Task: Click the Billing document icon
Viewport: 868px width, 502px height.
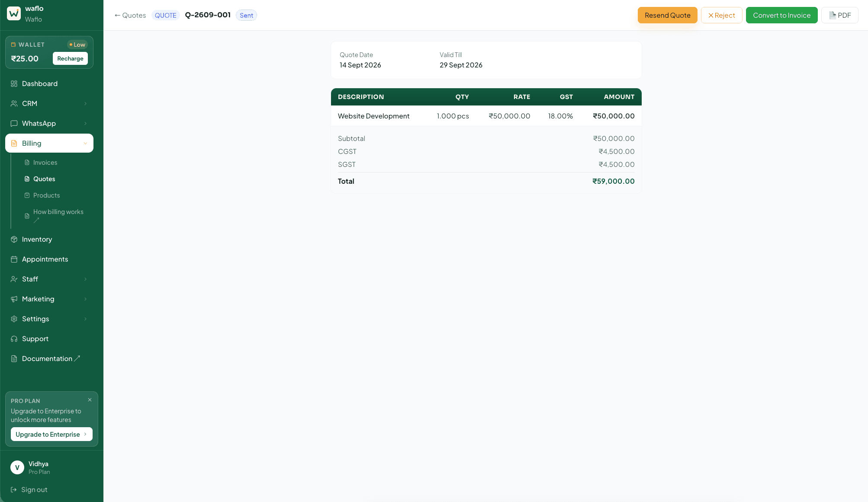Action: (x=14, y=143)
